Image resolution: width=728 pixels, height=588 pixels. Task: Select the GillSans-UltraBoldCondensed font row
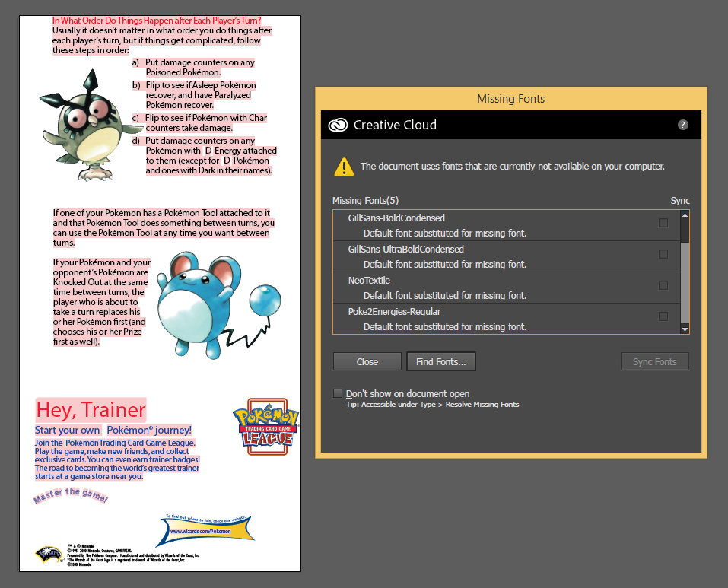point(507,256)
